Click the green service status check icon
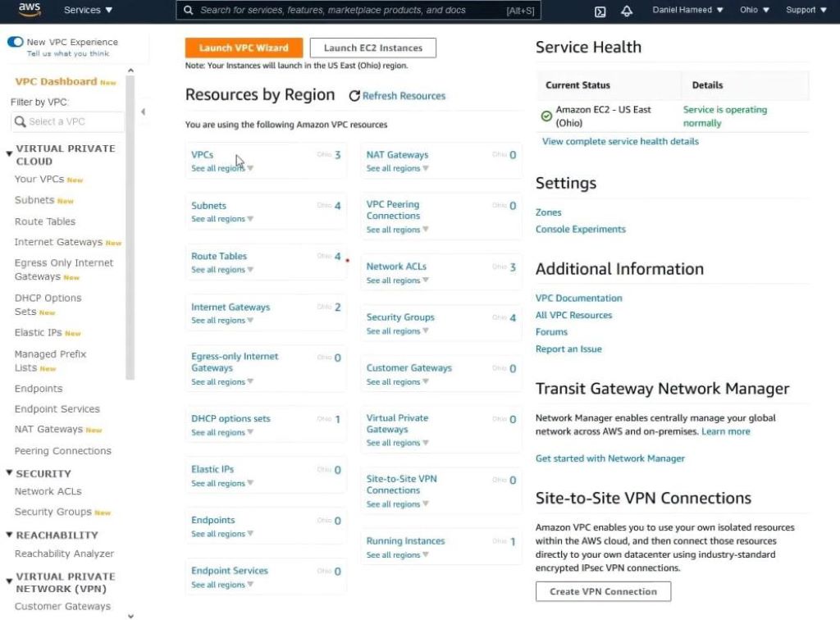The image size is (840, 620). (546, 116)
